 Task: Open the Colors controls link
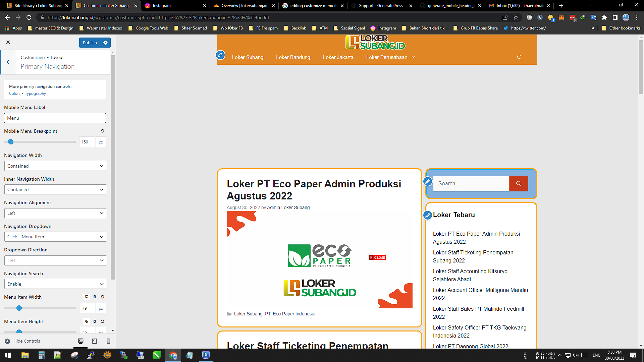(15, 94)
